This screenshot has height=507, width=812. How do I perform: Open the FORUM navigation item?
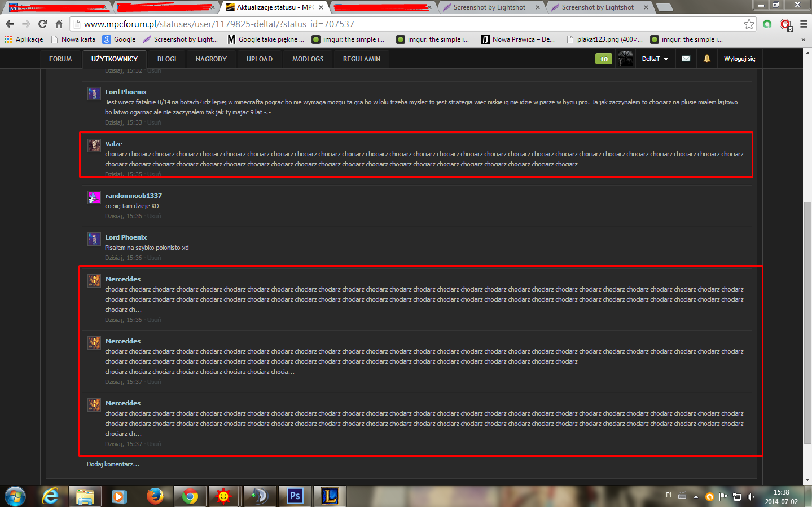point(60,59)
